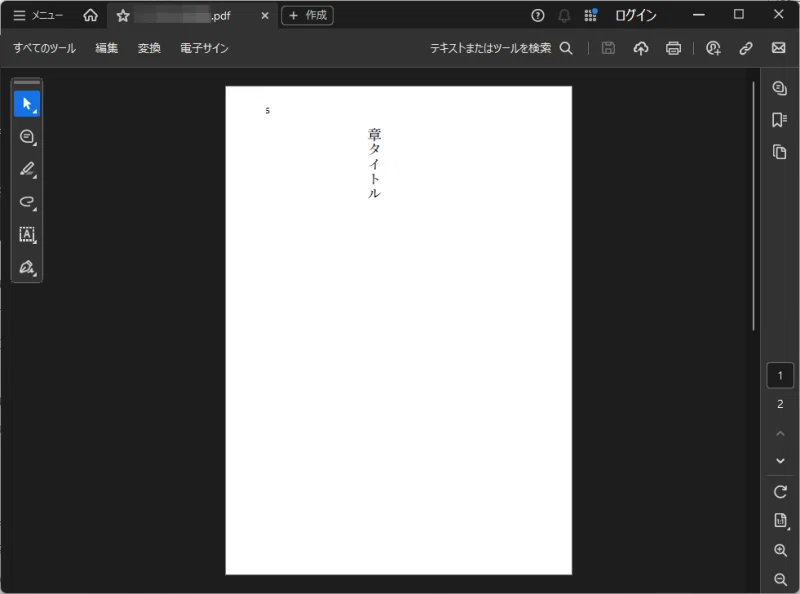Screen dimensions: 800x594
Task: Click the page number 5 on page
Action: [267, 111]
